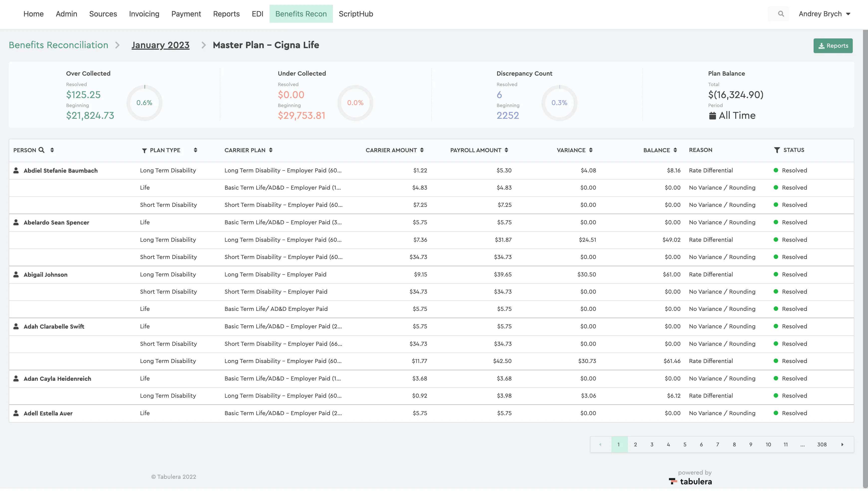The height and width of the screenshot is (491, 868).
Task: Open the Status filter funnel icon
Action: point(777,150)
